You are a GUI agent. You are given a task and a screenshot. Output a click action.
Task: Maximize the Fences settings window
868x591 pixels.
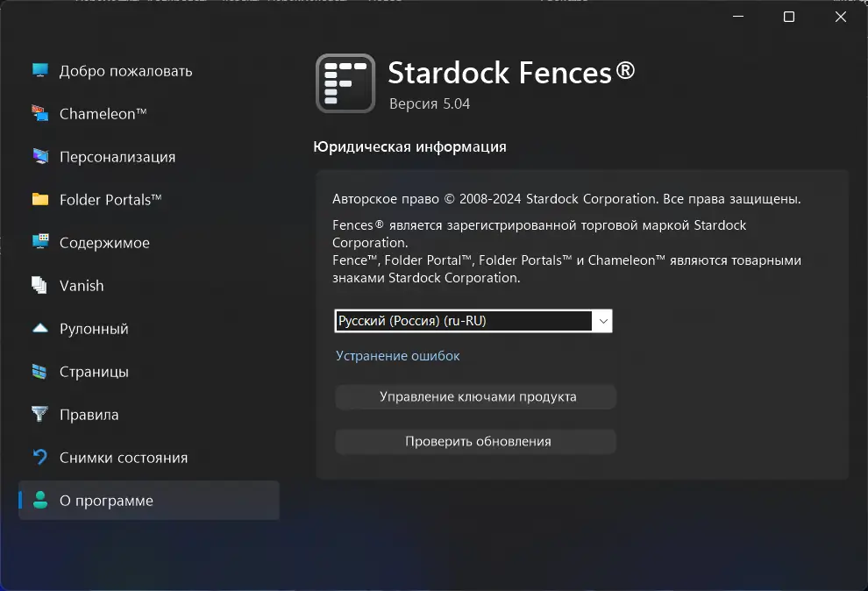[x=788, y=17]
